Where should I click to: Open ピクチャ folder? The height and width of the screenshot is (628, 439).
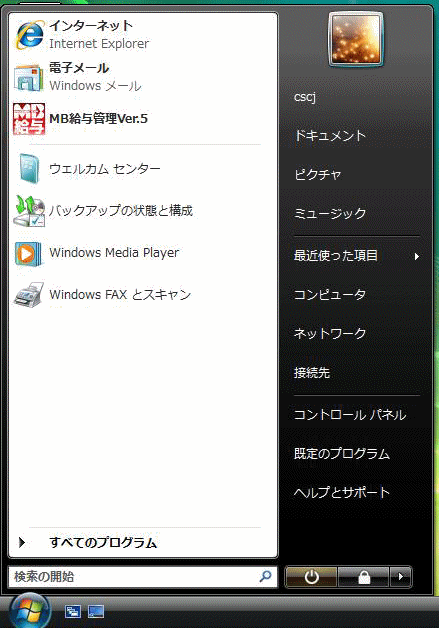[318, 175]
